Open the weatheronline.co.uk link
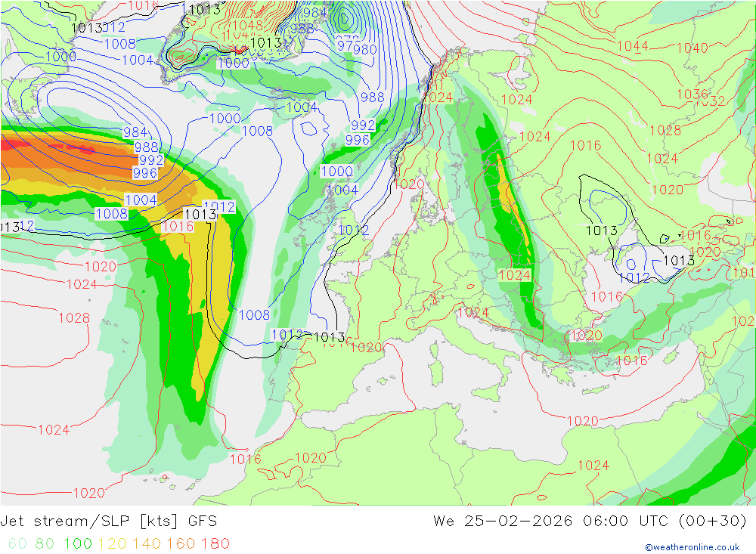 [x=692, y=547]
